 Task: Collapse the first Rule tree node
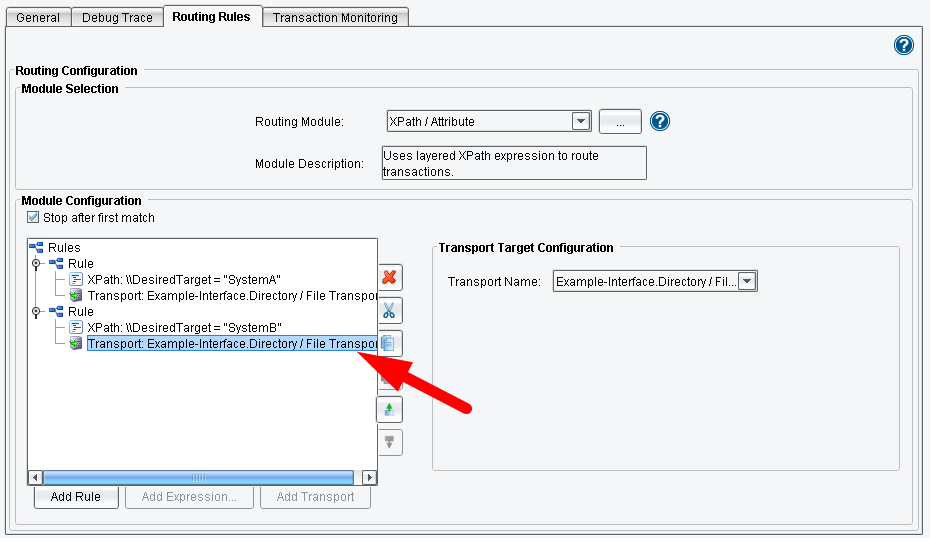coord(37,264)
